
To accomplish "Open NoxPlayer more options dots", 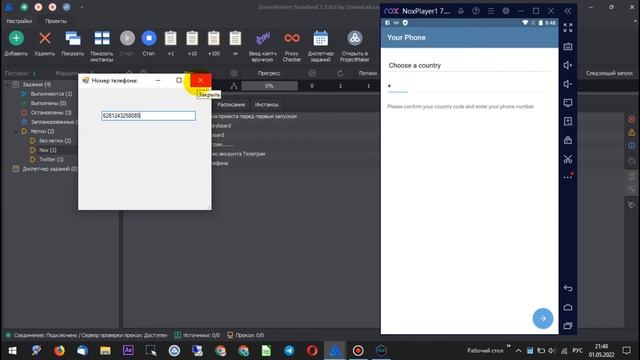I will click(568, 177).
